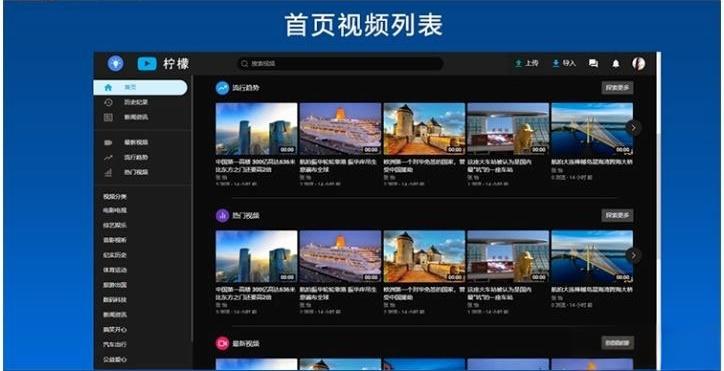Select the 首页 home item in sidebar

[140, 87]
